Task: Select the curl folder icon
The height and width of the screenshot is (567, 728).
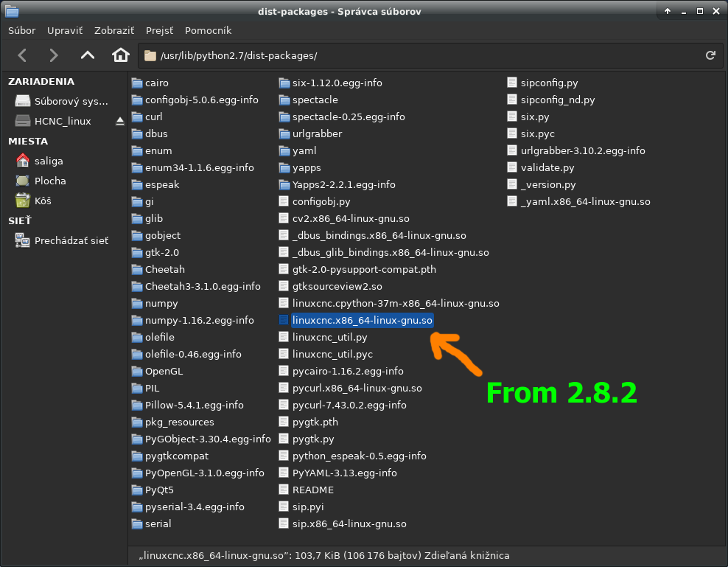Action: pyautogui.click(x=137, y=116)
